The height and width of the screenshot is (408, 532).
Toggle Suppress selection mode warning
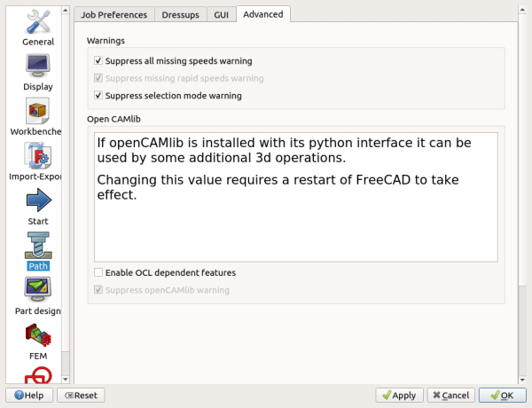[x=168, y=96]
